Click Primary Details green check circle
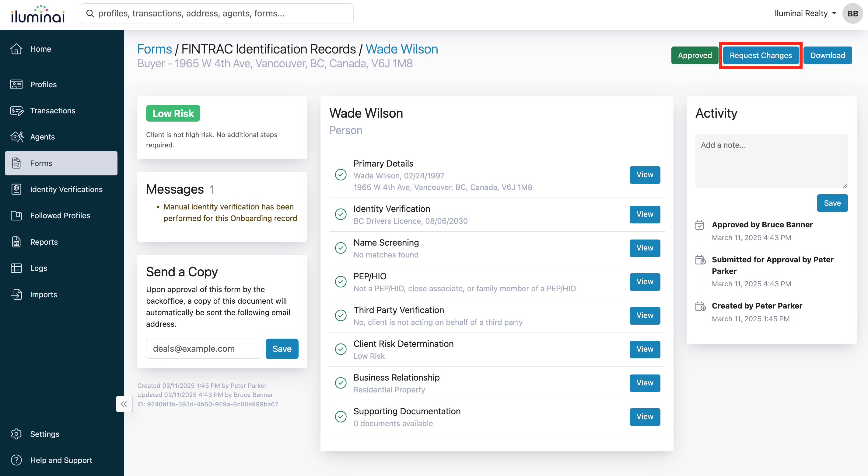The image size is (868, 476). point(341,175)
